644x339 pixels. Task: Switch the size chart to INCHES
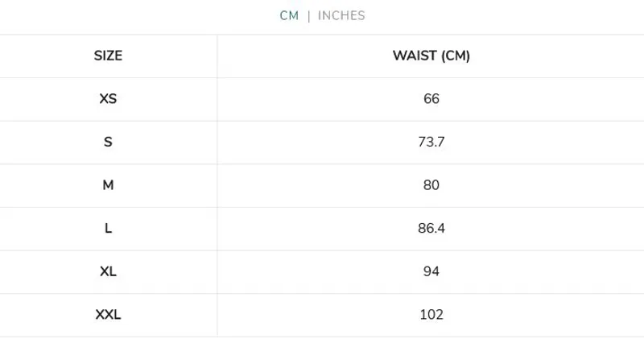[341, 16]
